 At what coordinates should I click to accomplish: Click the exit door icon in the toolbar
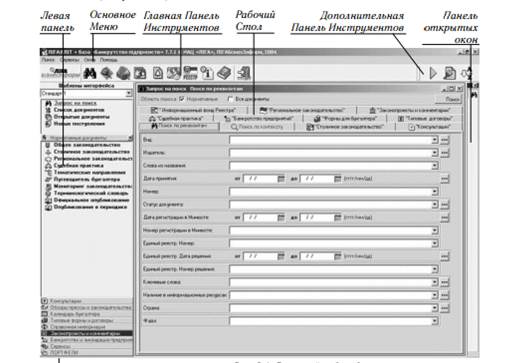[244, 73]
